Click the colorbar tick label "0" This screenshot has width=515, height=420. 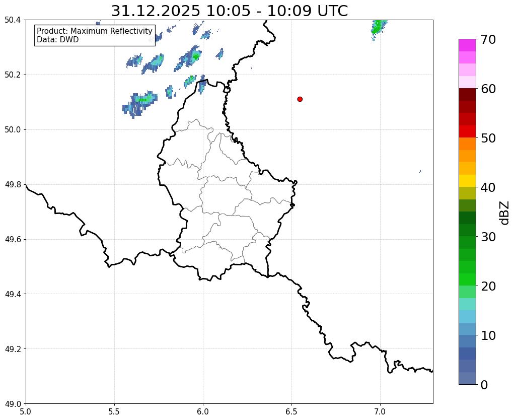pos(484,385)
